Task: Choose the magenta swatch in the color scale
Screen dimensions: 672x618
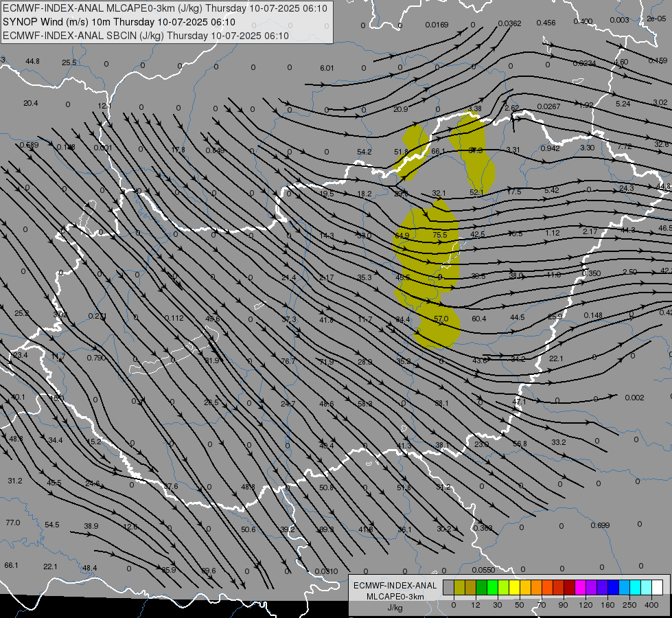Action: [x=580, y=587]
